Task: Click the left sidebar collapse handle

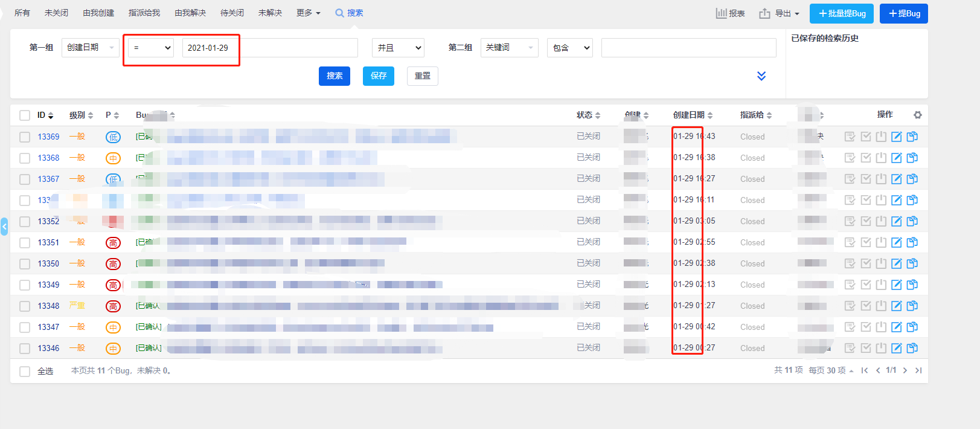Action: (4, 227)
